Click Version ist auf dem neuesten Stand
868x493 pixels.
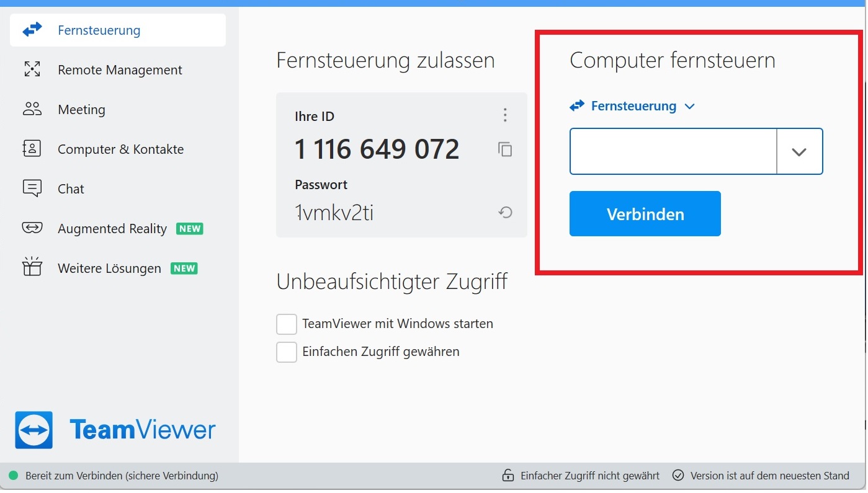click(x=769, y=476)
